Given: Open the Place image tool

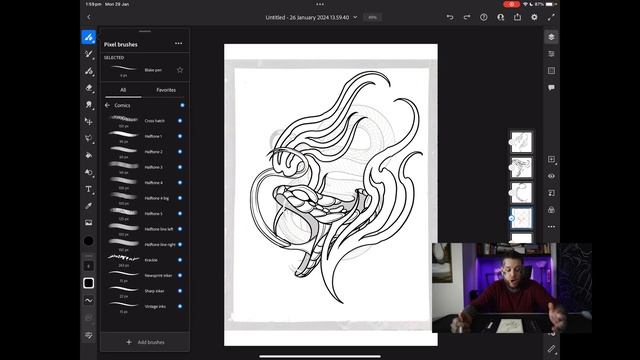Looking at the screenshot, I should click(89, 222).
